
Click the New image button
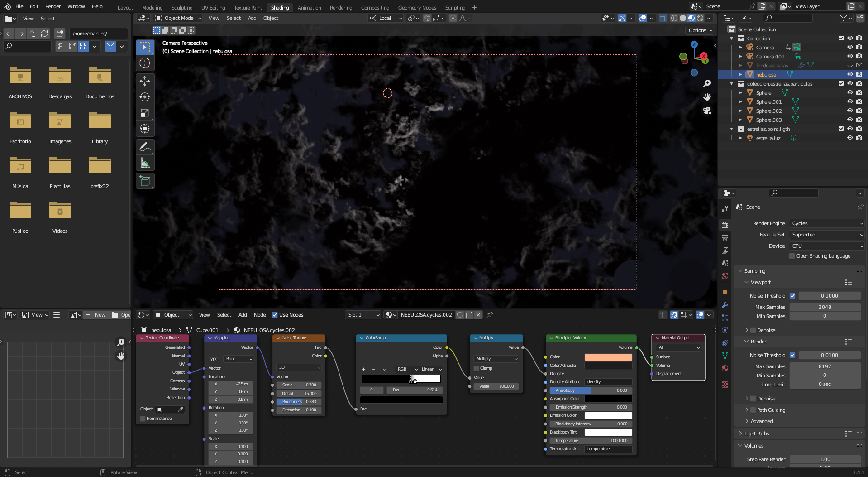96,315
